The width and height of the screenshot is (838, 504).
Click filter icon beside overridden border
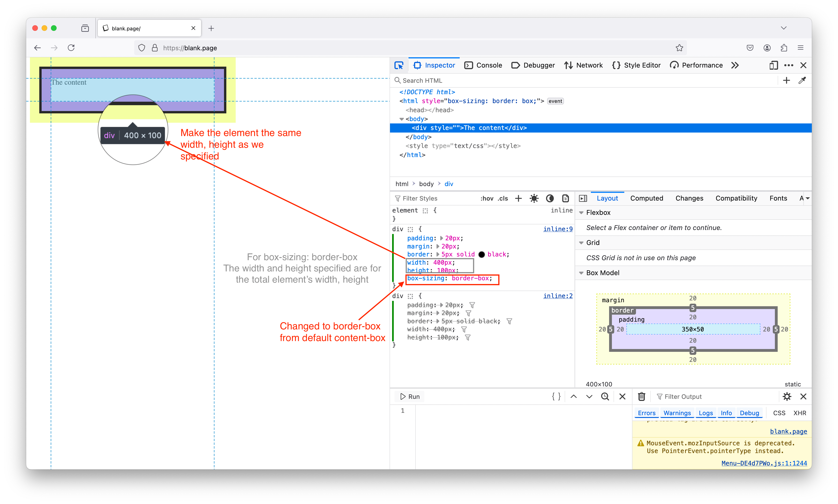509,321
